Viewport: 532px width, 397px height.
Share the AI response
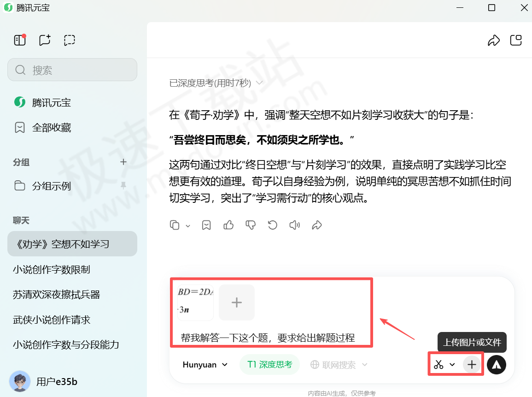pyautogui.click(x=316, y=225)
